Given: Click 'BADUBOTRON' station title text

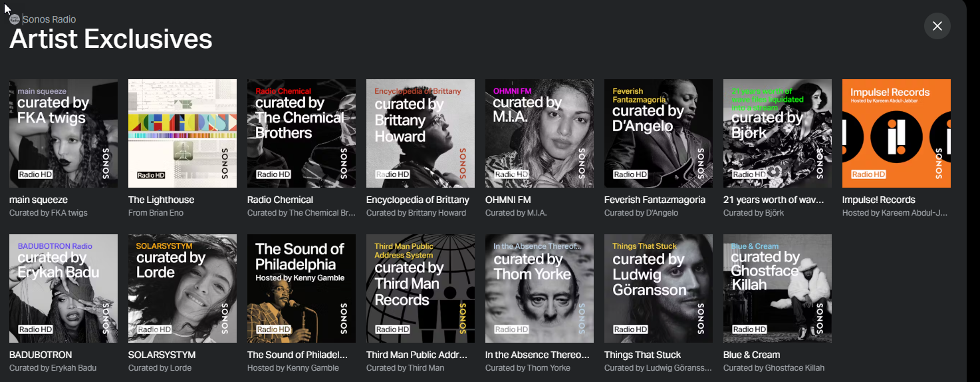Looking at the screenshot, I should coord(41,355).
